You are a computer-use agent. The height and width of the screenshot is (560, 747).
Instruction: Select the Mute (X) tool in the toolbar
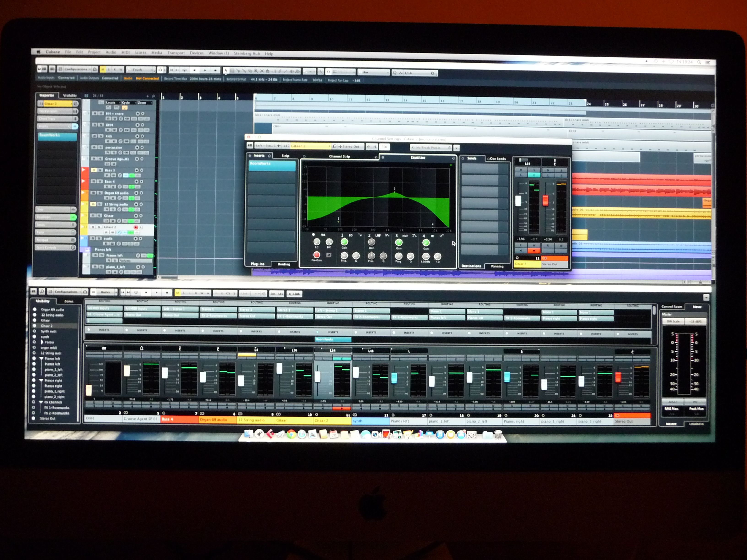click(262, 71)
